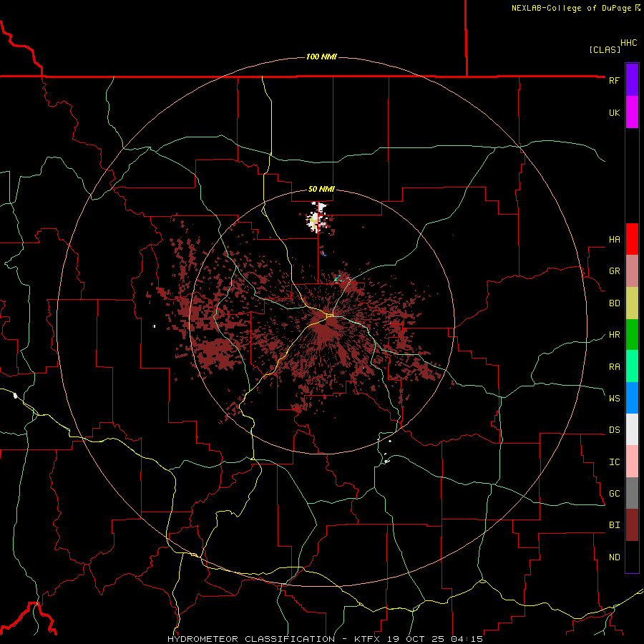Select the GC gray legend swatch
The height and width of the screenshot is (644, 644).
point(632,493)
